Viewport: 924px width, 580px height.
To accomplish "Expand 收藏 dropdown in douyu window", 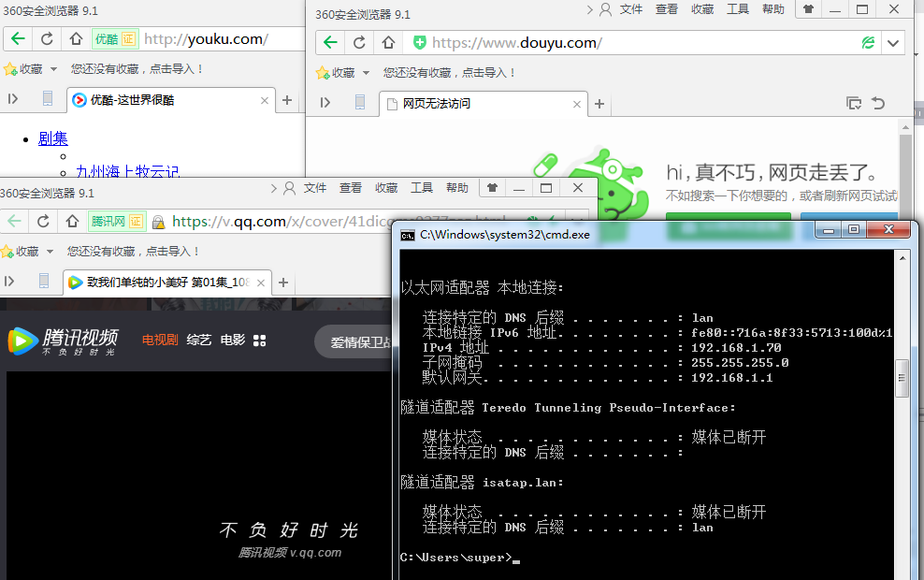I will [366, 73].
